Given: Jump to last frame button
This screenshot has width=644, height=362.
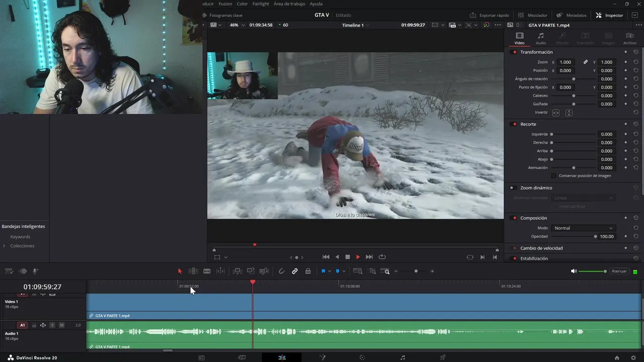Looking at the screenshot, I should pos(369,257).
